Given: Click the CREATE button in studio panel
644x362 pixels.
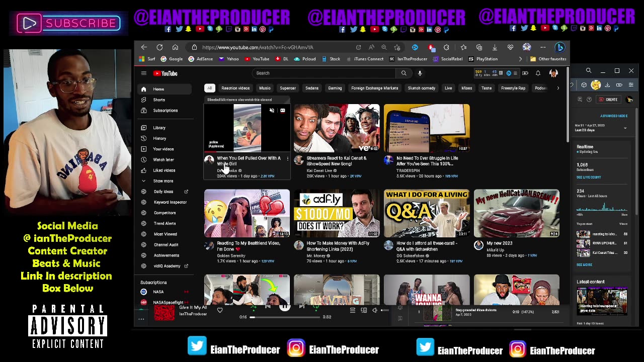Looking at the screenshot, I should (609, 100).
